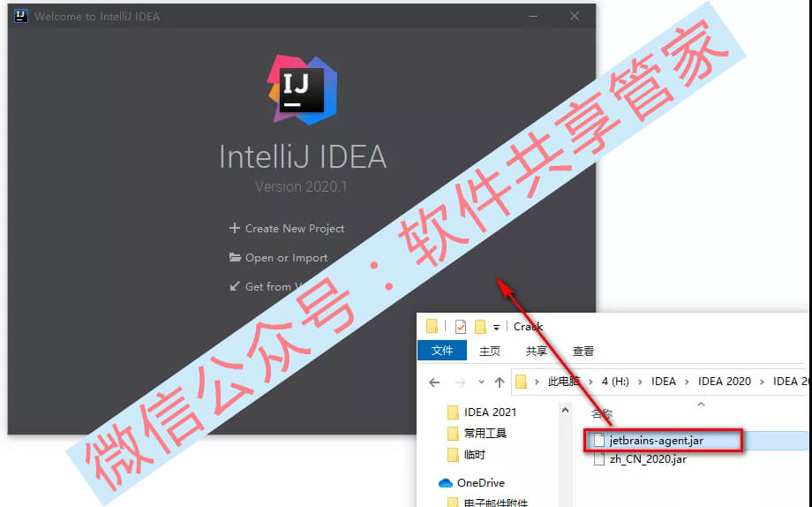Click 此电脑 in address breadcrumb
Screen dimensions: 812x507
[x=563, y=382]
